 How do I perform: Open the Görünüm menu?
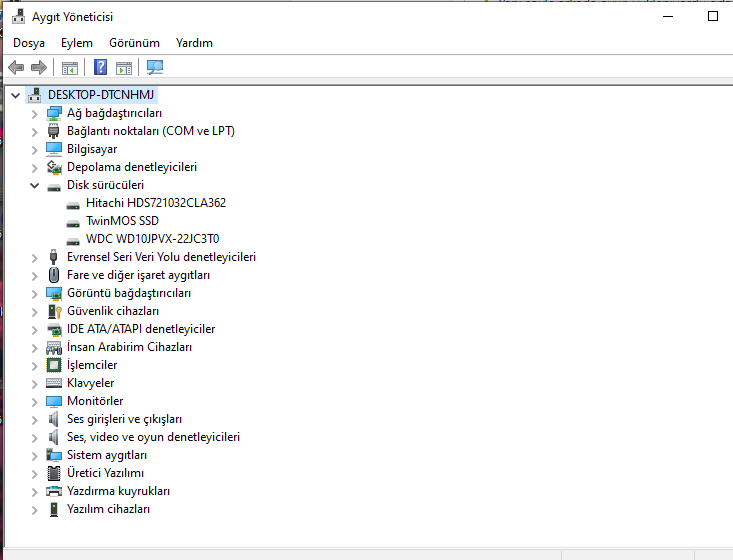click(134, 43)
